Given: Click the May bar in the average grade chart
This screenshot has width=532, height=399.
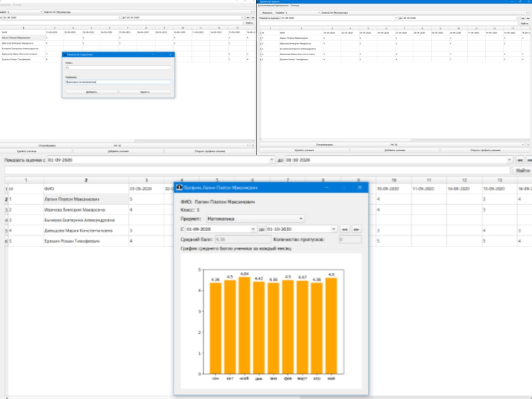Looking at the screenshot, I should (x=330, y=325).
